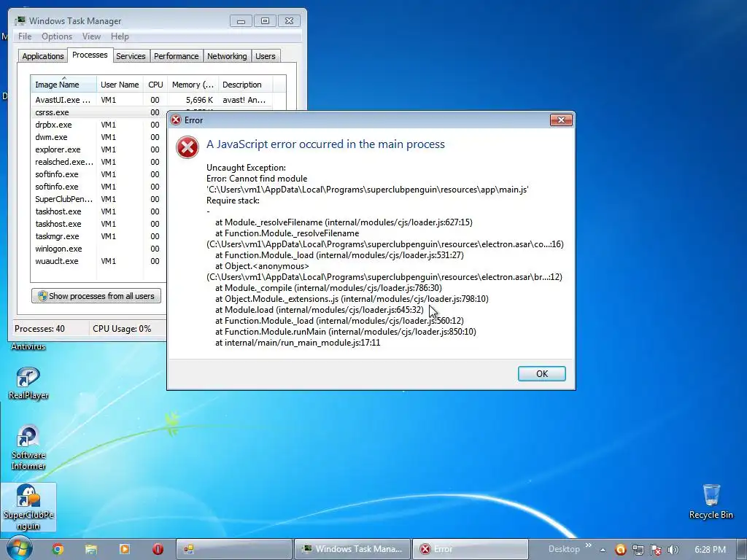Viewport: 747px width, 560px height.
Task: Show hidden system tray icons
Action: 603,550
